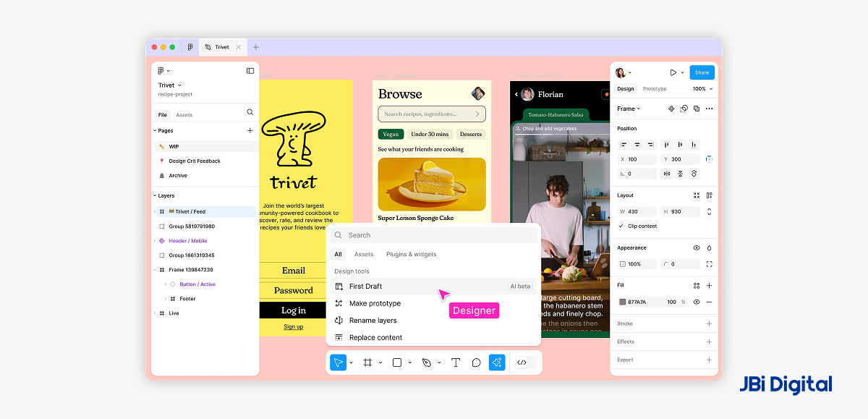Screen dimensions: 868x419
Task: Click the blend mode droplet icon in Appearance
Action: pyautogui.click(x=709, y=248)
